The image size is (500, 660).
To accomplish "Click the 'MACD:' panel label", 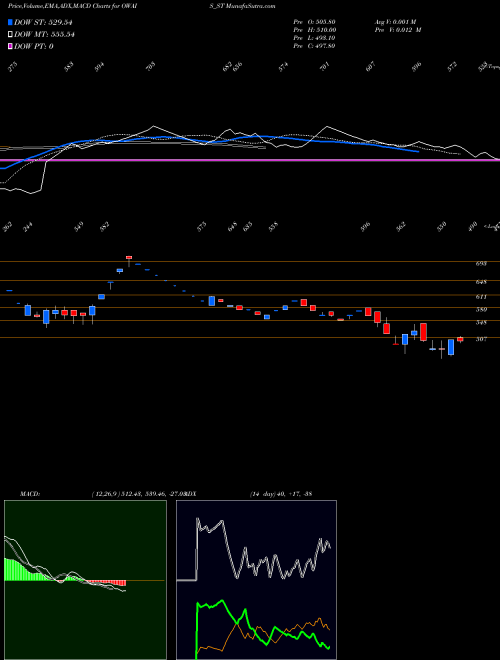I will click(x=29, y=494).
